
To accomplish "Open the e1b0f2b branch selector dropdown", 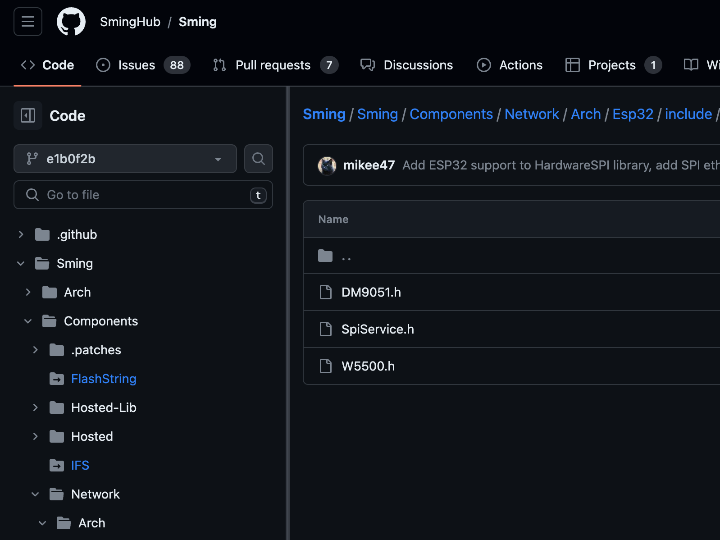I will pyautogui.click(x=125, y=158).
